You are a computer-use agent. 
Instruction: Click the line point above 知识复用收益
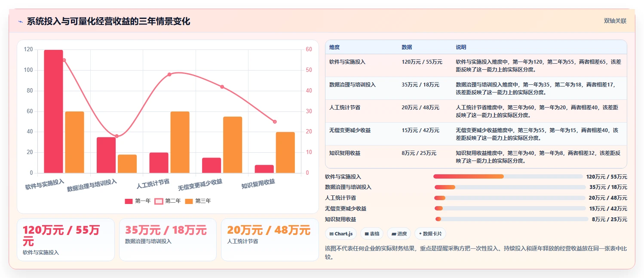tap(275, 122)
